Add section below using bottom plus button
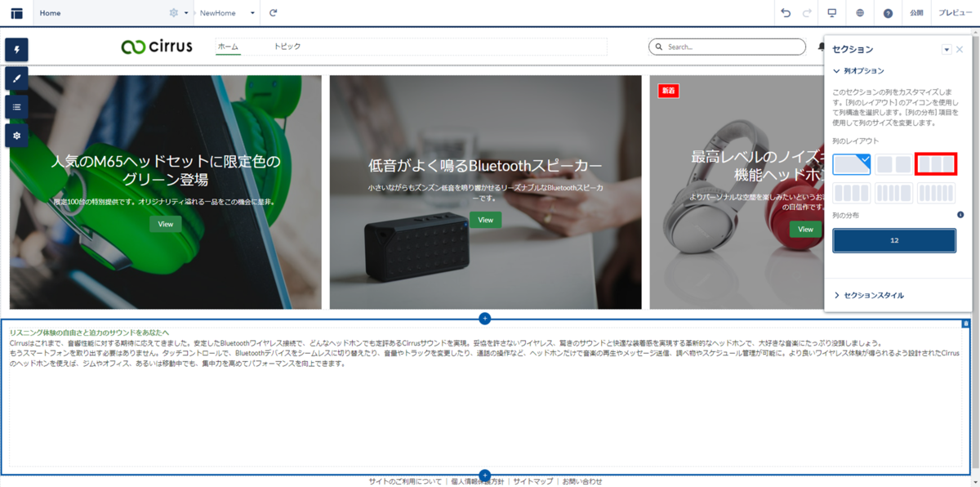Viewport: 980px width, 487px height. point(485,475)
